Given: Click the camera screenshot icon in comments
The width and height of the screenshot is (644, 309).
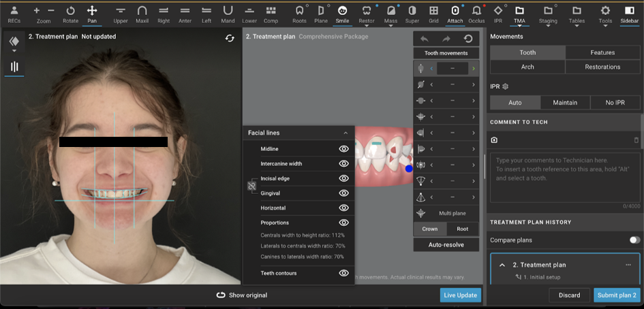Looking at the screenshot, I should [494, 140].
